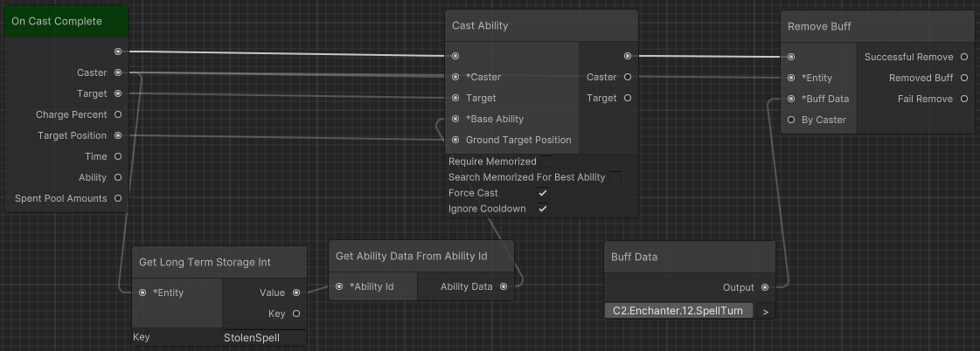The image size is (980, 351).
Task: Click the By Caster input port on Remove Buff
Action: click(791, 120)
